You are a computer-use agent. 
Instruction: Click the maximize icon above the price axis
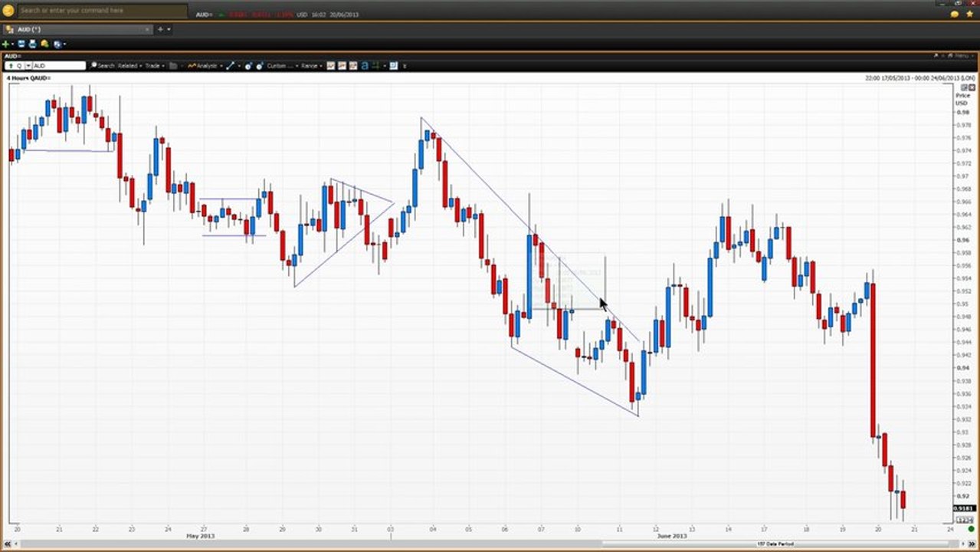(x=964, y=87)
